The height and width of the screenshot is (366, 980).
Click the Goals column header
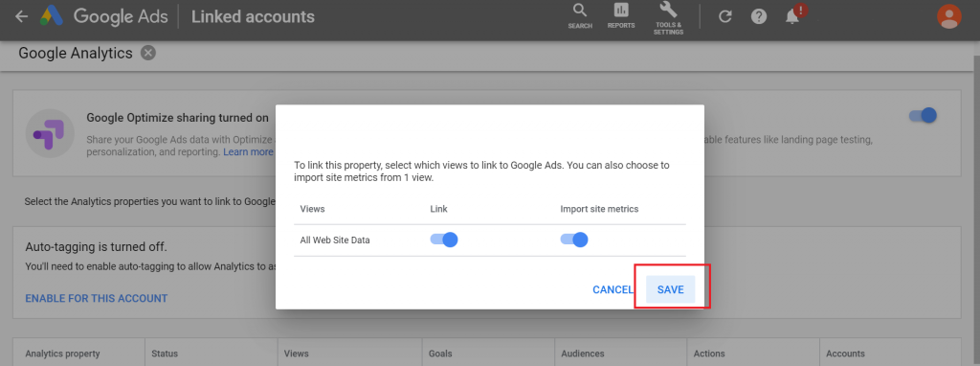click(440, 354)
